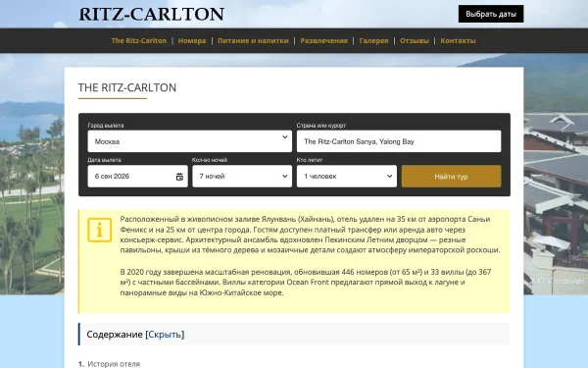The height and width of the screenshot is (368, 588).
Task: Expand the 1 человек travelers dropdown
Action: click(347, 176)
